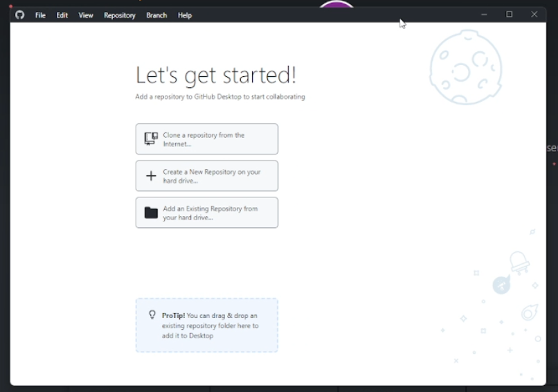Open the Edit menu

point(62,15)
